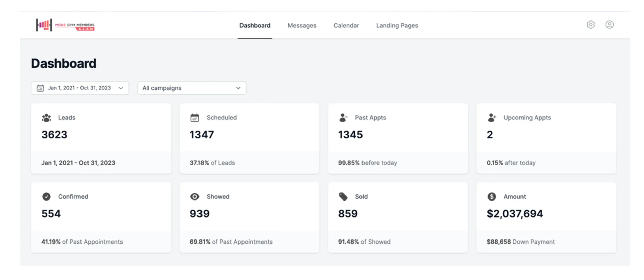Image resolution: width=644 pixels, height=280 pixels.
Task: Click the 0.15% after today text
Action: click(511, 163)
